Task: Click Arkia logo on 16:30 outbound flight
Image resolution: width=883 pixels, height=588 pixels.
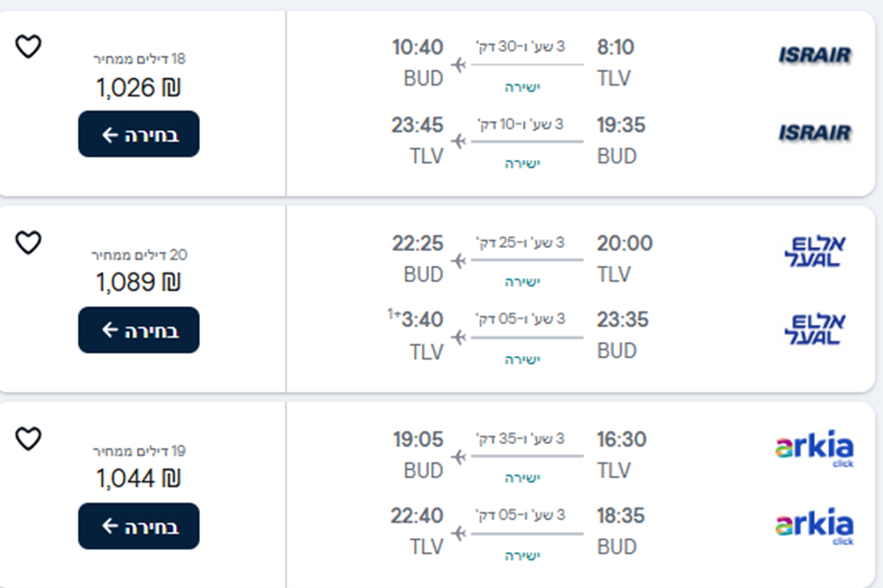Action: [x=814, y=449]
